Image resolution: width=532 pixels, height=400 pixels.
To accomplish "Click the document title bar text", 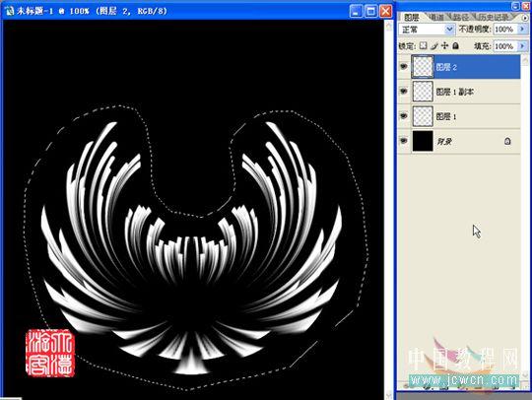I will pos(93,11).
